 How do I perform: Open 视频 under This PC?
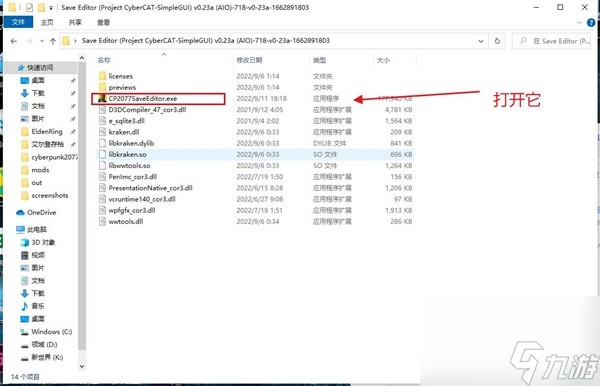38,255
